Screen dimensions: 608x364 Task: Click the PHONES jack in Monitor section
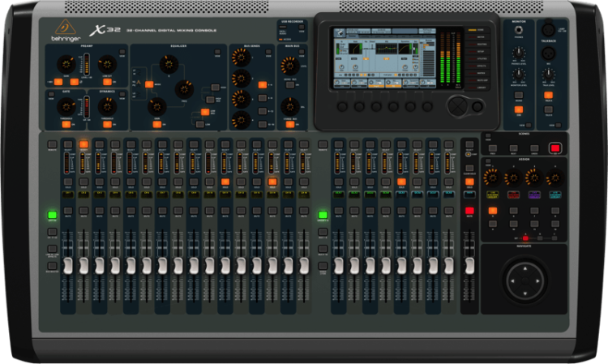click(519, 29)
